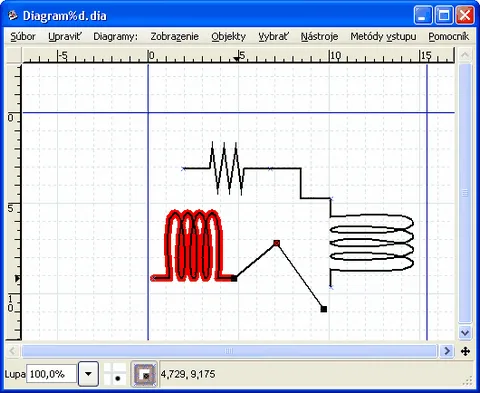Click the navigation popup cross icon

point(465,351)
